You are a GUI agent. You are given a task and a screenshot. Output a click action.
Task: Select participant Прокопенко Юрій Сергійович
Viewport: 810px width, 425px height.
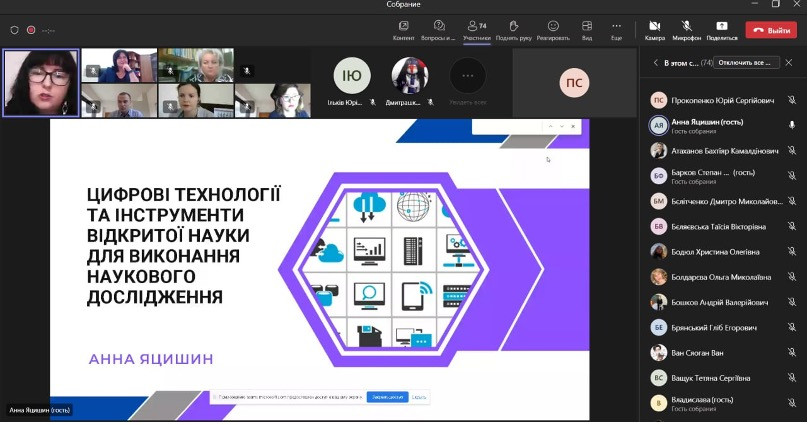[723, 100]
